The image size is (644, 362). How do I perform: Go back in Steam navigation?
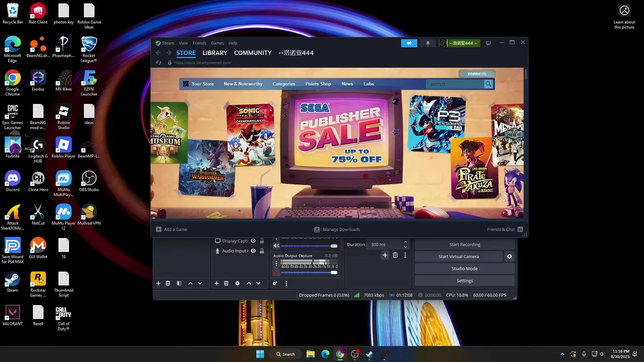(x=158, y=53)
